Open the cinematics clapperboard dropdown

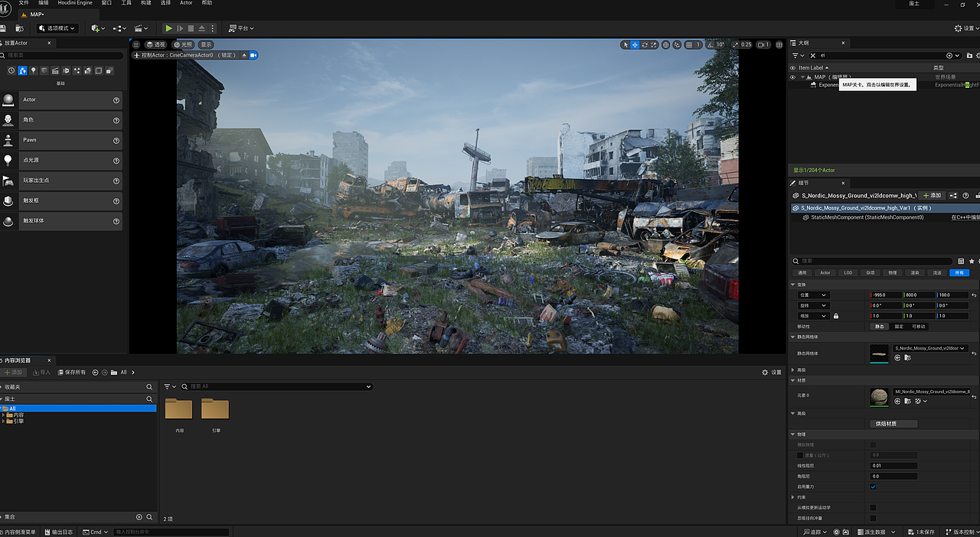point(141,28)
